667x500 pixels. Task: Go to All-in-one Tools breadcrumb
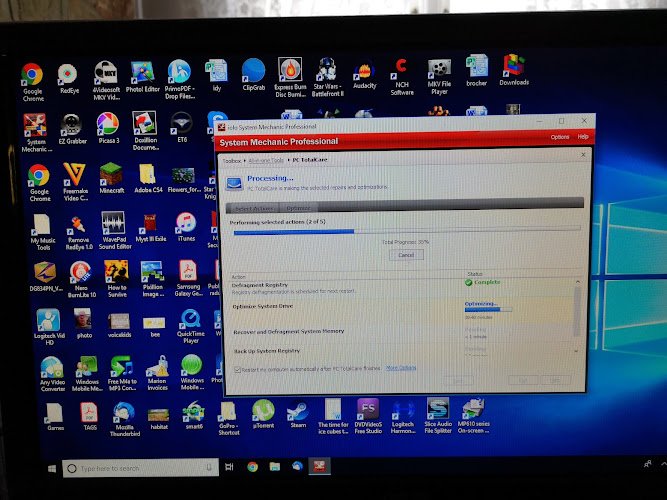click(266, 160)
